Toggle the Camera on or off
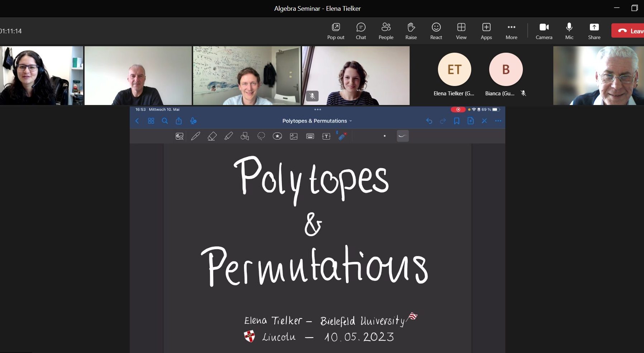The image size is (644, 353). 544,31
